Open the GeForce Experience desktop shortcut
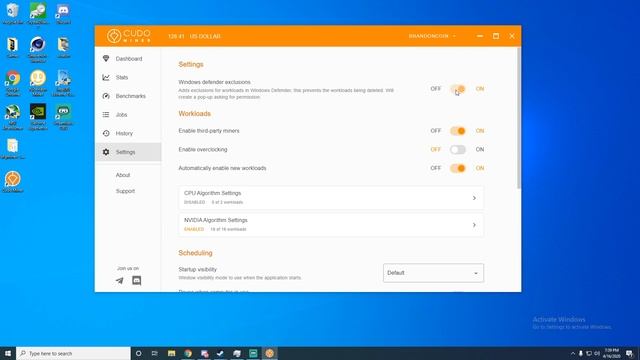Image resolution: width=640 pixels, height=360 pixels. click(38, 117)
